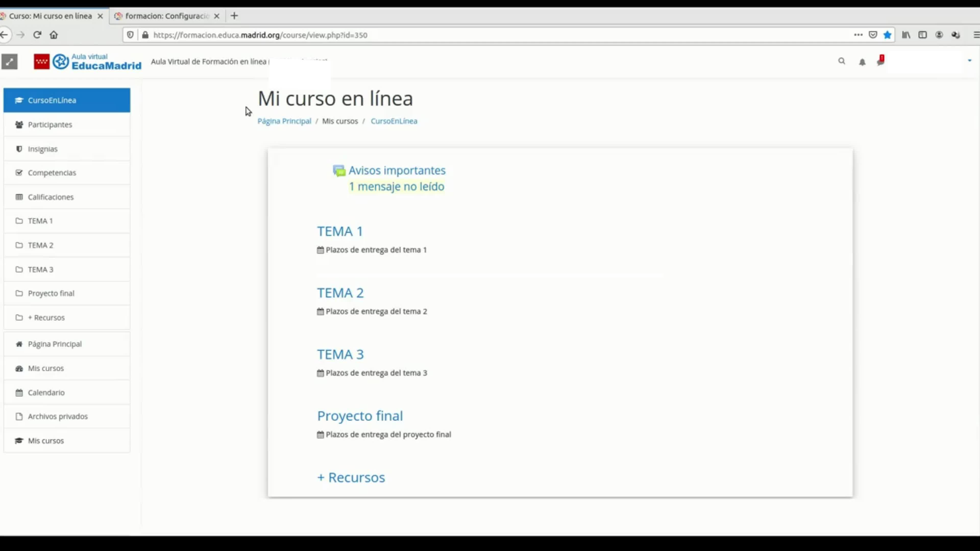The width and height of the screenshot is (980, 551).
Task: Click the search magnifier icon in header
Action: (x=841, y=61)
